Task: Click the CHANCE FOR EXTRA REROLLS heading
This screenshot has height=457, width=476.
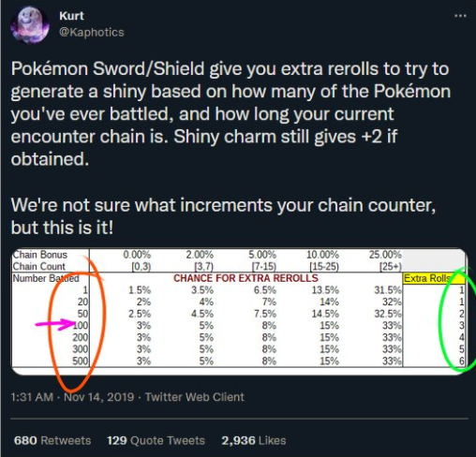Action: [245, 278]
